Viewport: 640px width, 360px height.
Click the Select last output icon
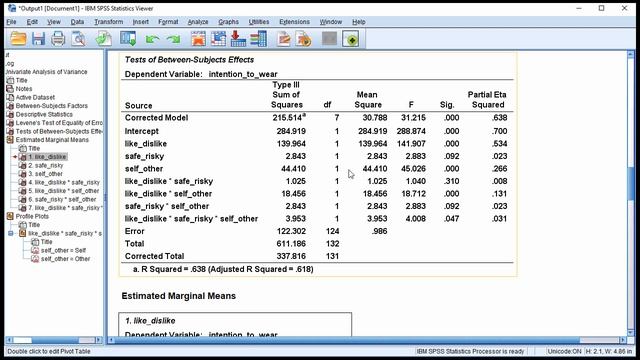pyautogui.click(x=284, y=39)
